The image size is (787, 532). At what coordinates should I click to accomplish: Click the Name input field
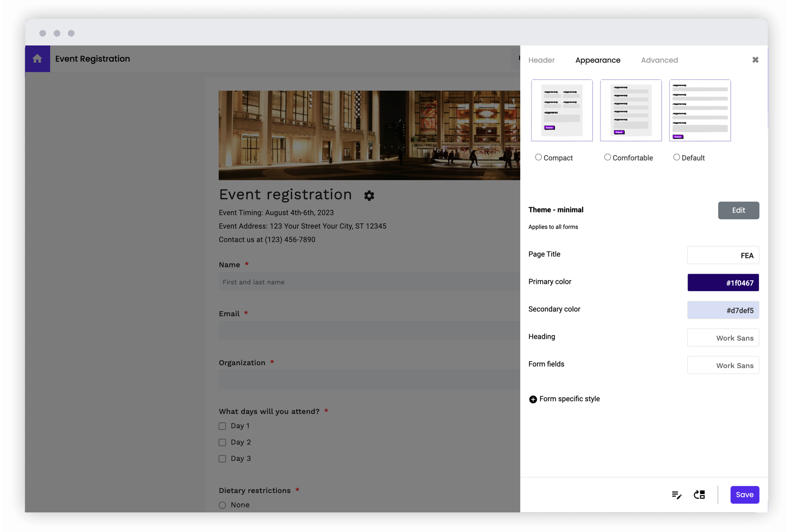328,282
